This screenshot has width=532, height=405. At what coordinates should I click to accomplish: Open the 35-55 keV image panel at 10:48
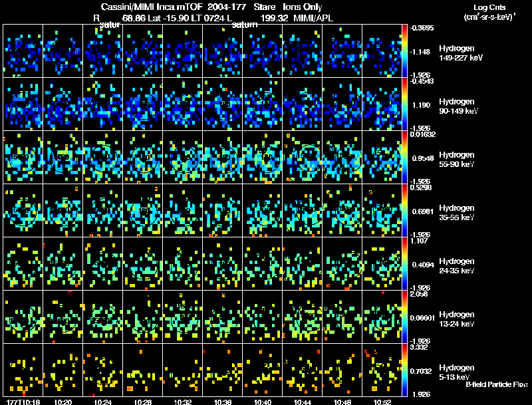[x=342, y=211]
